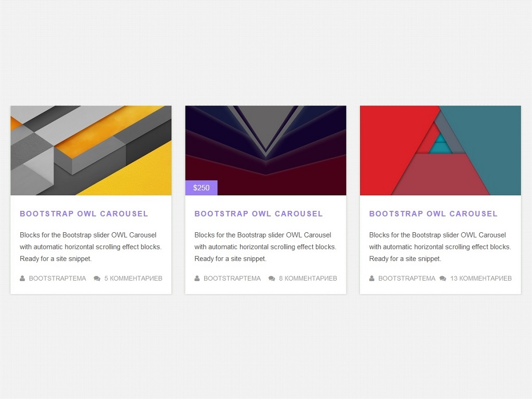Click the comments bubble icon on the middle card
The width and height of the screenshot is (532, 399).
(271, 278)
